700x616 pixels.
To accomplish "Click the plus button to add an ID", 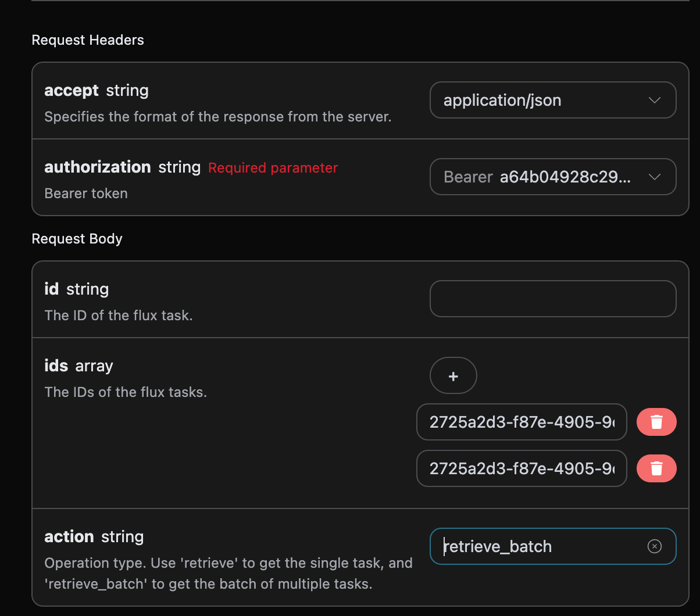I will point(453,376).
